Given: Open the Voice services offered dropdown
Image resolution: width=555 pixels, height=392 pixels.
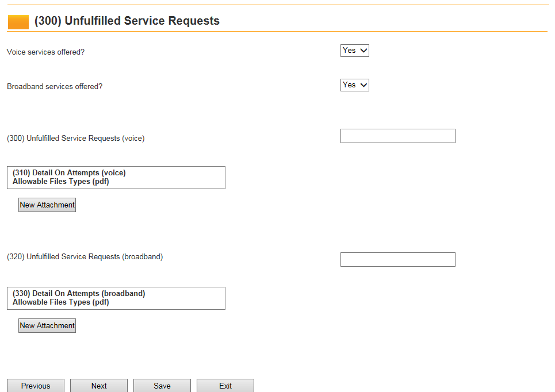Looking at the screenshot, I should [x=354, y=51].
